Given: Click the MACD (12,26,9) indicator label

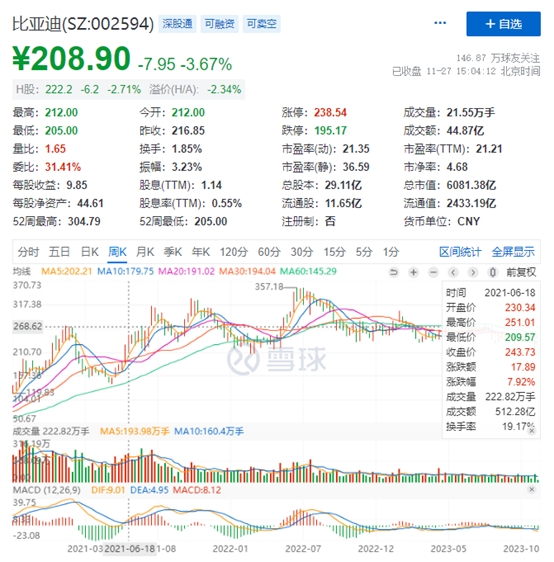Looking at the screenshot, I should tap(47, 490).
